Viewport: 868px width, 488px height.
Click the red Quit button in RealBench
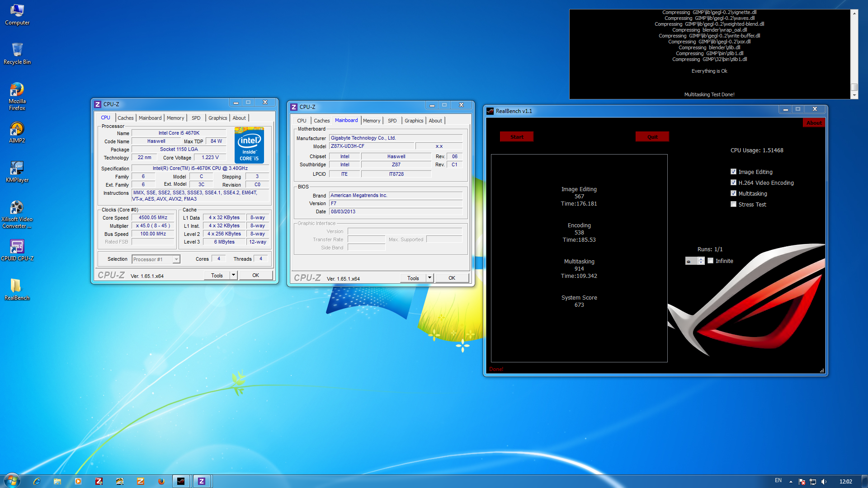coord(652,137)
